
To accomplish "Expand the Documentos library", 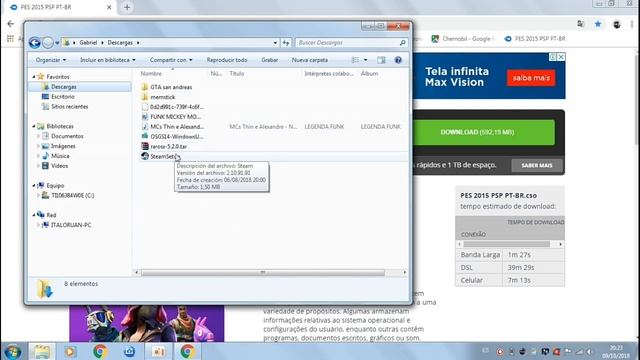I will click(39, 136).
